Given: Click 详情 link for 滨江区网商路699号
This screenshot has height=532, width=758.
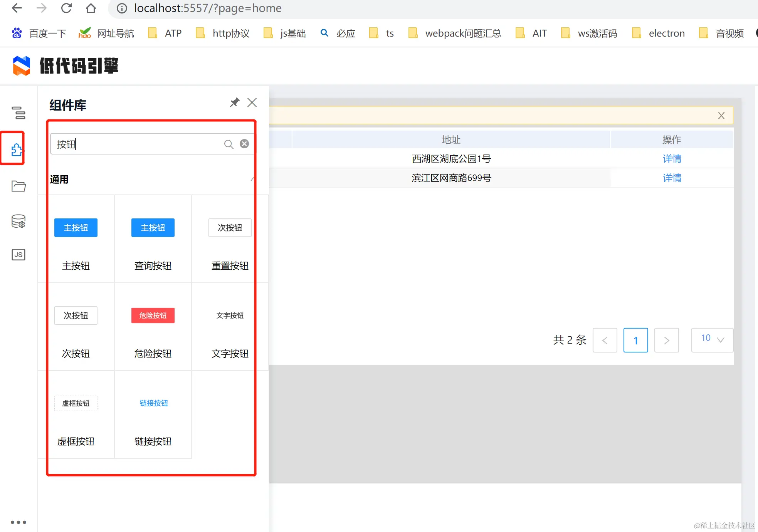Looking at the screenshot, I should click(x=672, y=178).
